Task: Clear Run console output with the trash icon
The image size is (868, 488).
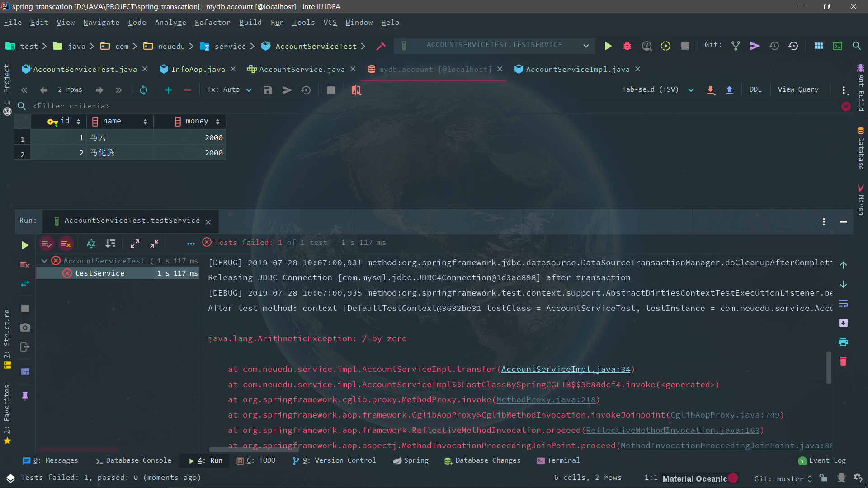Action: pos(843,361)
